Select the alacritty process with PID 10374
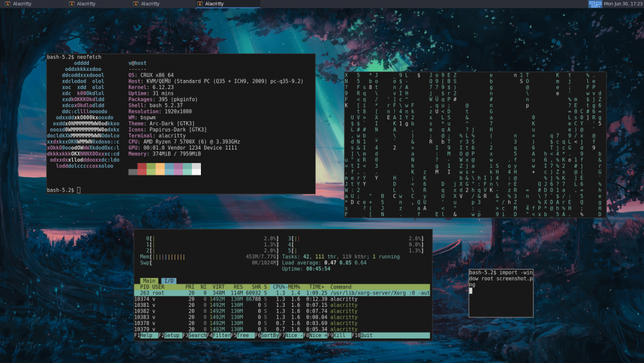This screenshot has height=363, width=644. tap(282, 299)
